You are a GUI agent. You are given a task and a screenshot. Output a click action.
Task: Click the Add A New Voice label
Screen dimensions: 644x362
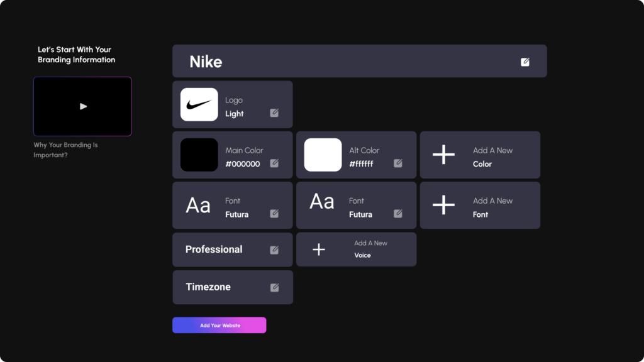[x=370, y=249]
